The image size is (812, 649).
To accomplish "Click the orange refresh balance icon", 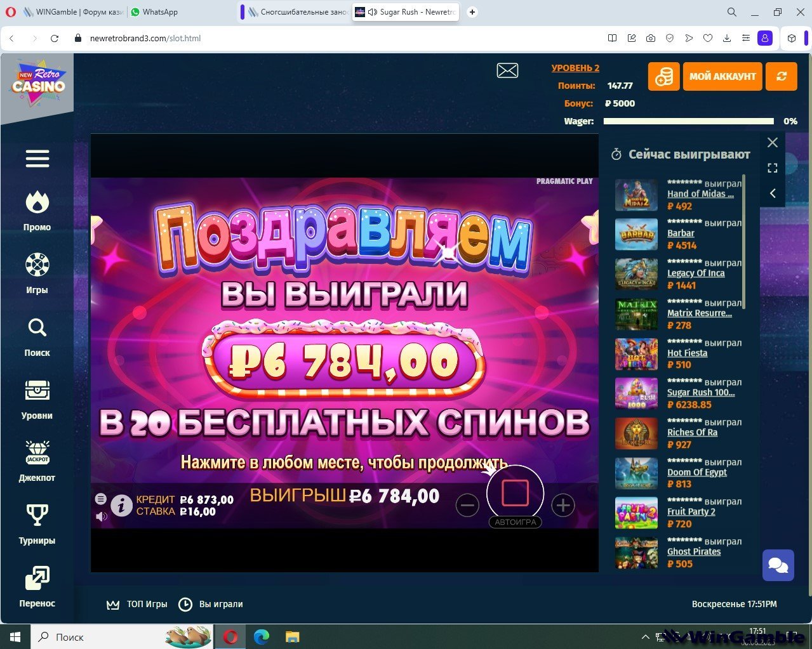I will (x=782, y=76).
